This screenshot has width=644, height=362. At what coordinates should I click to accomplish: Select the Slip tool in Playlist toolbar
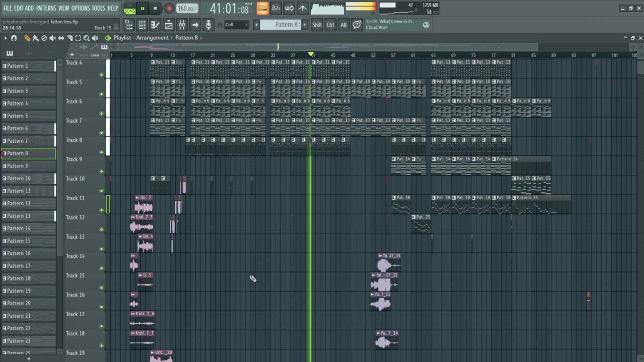click(61, 38)
